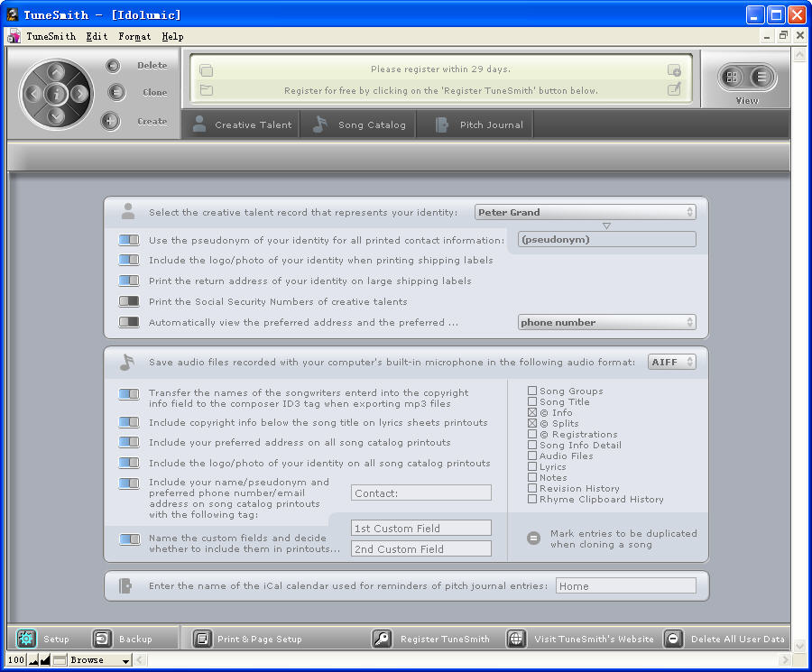Switch to the Song Catalog tab
The height and width of the screenshot is (672, 812).
coord(358,124)
